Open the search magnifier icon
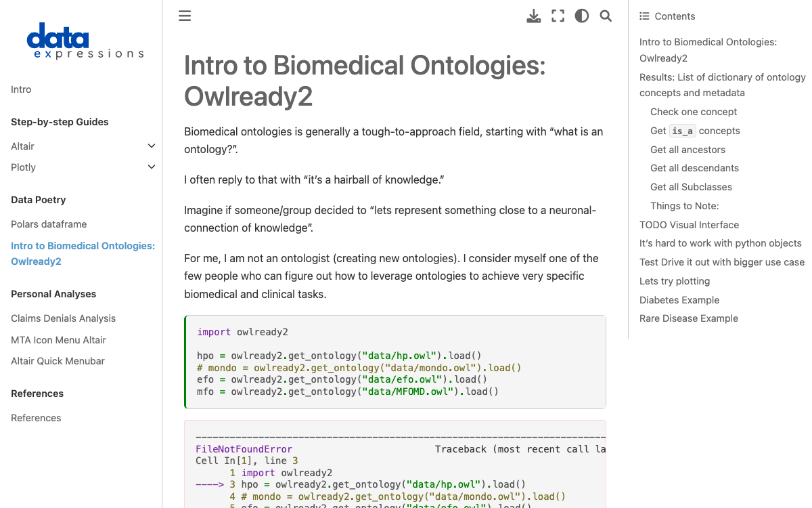 (606, 16)
